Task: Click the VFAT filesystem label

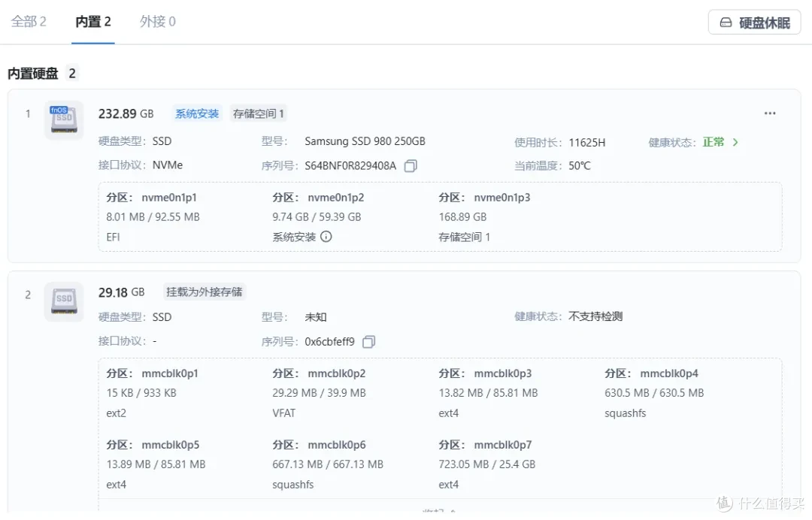Action: click(x=283, y=413)
